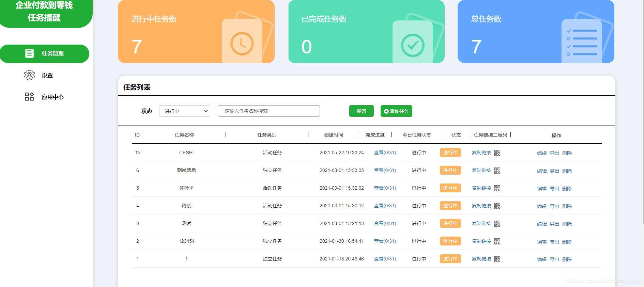Viewport: 644px width, 287px height.
Task: Click orange 进行中 badge for 123454
Action: click(450, 241)
